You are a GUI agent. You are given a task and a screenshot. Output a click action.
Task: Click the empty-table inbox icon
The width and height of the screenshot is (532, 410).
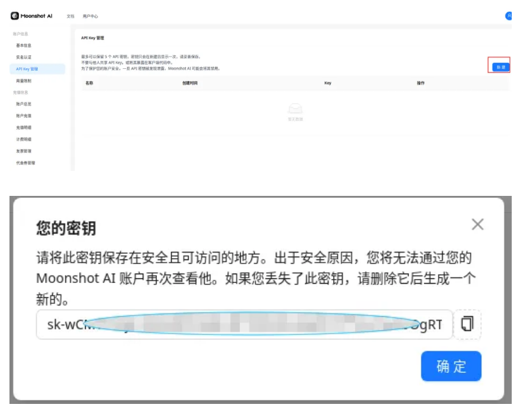coord(295,109)
